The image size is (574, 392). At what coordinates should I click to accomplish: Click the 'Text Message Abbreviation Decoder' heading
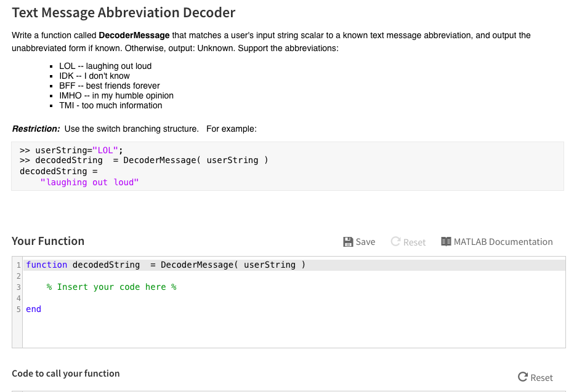tap(124, 13)
